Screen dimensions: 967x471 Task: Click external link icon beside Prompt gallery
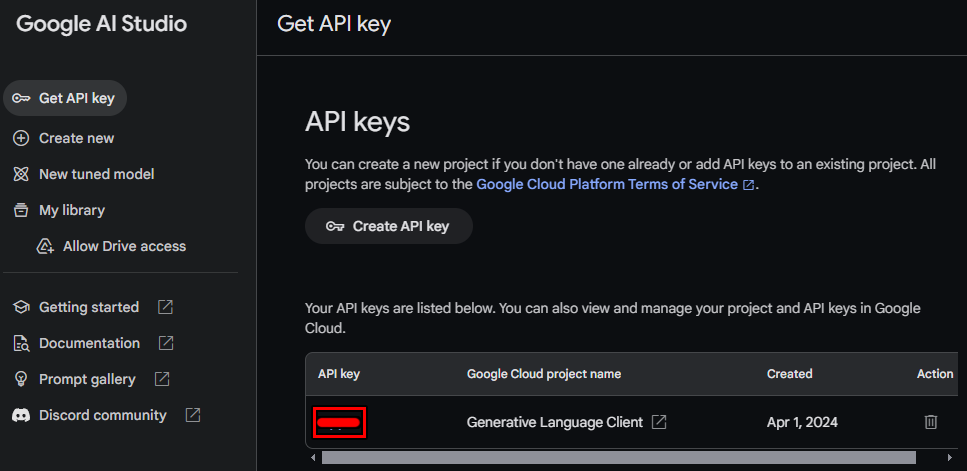pos(162,379)
